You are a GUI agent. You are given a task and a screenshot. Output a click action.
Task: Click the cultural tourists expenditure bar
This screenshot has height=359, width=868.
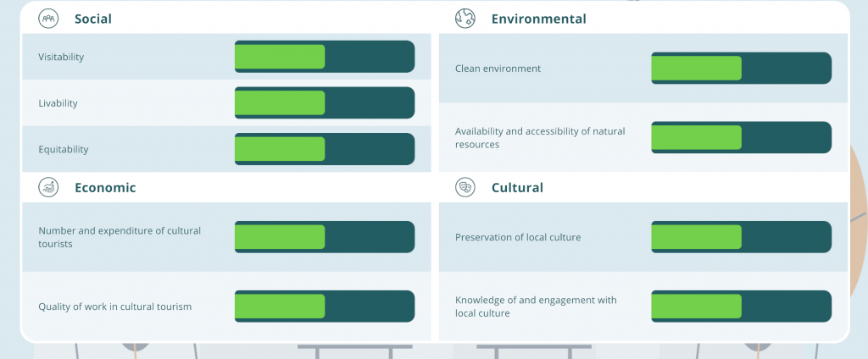click(325, 237)
